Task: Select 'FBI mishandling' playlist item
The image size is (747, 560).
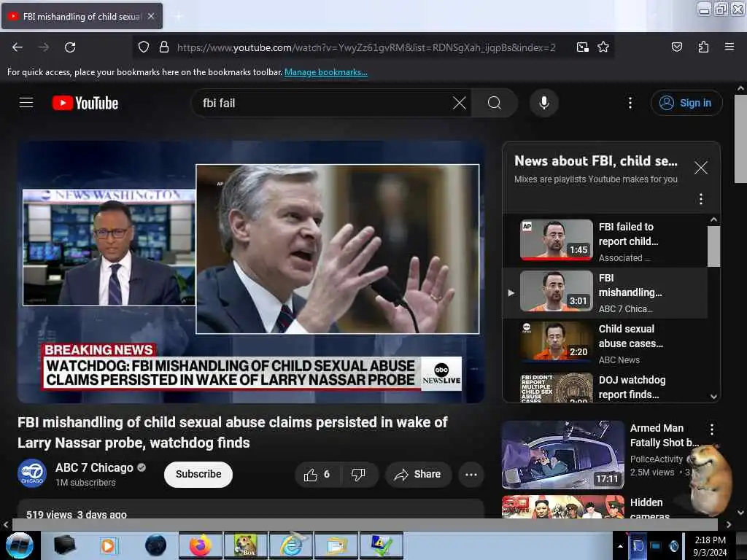Action: tap(605, 292)
